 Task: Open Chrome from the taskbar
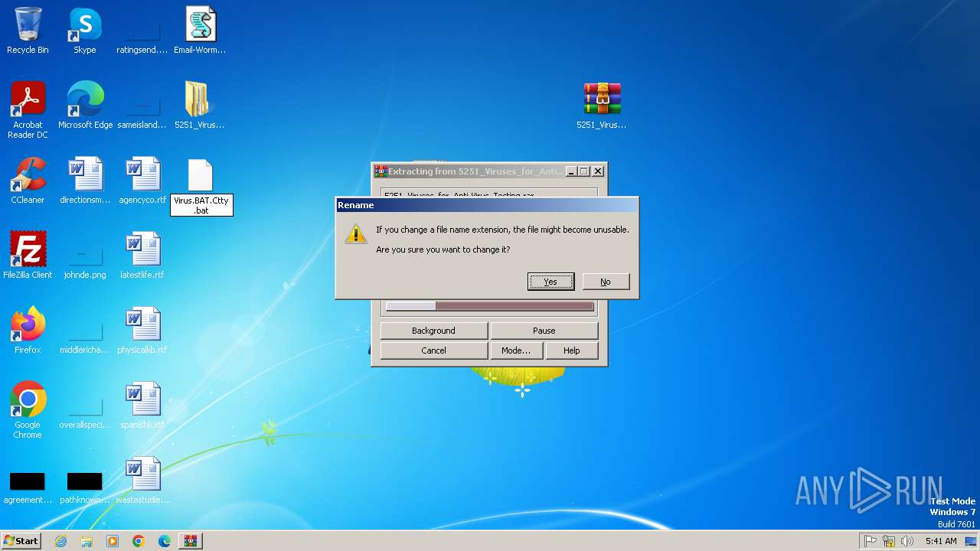click(x=139, y=541)
